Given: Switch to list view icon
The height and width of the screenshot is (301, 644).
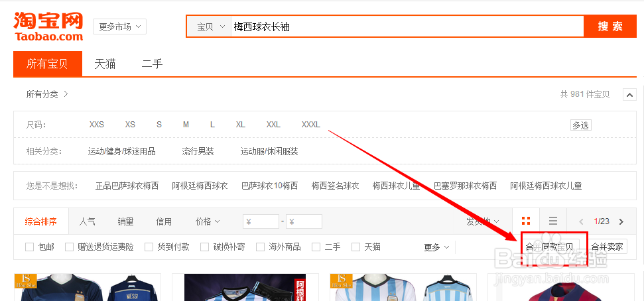Looking at the screenshot, I should [x=553, y=221].
